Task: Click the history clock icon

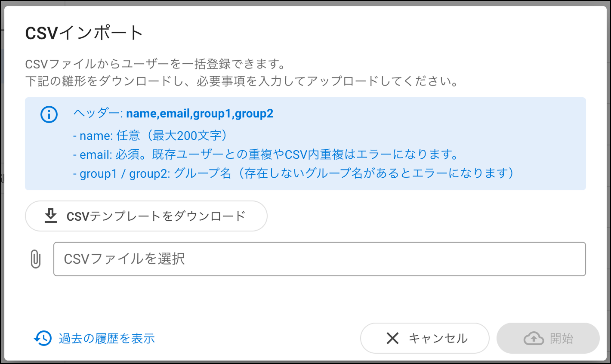Action: click(43, 339)
